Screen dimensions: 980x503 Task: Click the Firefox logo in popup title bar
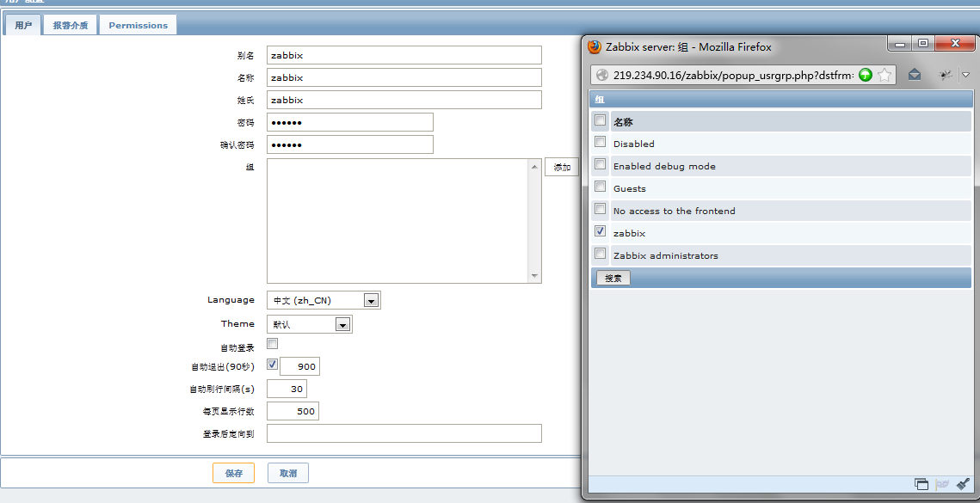click(595, 47)
